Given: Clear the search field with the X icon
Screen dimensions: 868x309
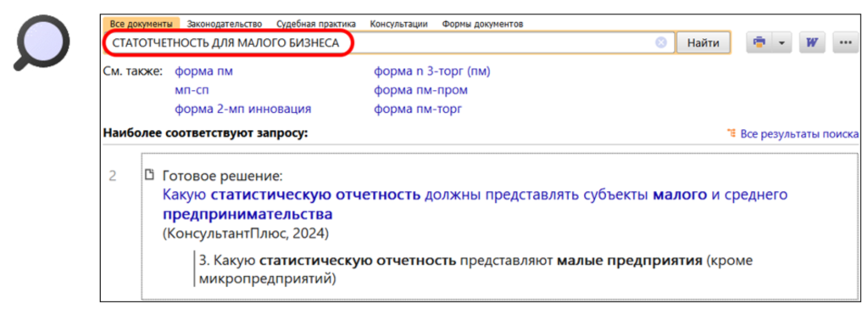Looking at the screenshot, I should (661, 42).
